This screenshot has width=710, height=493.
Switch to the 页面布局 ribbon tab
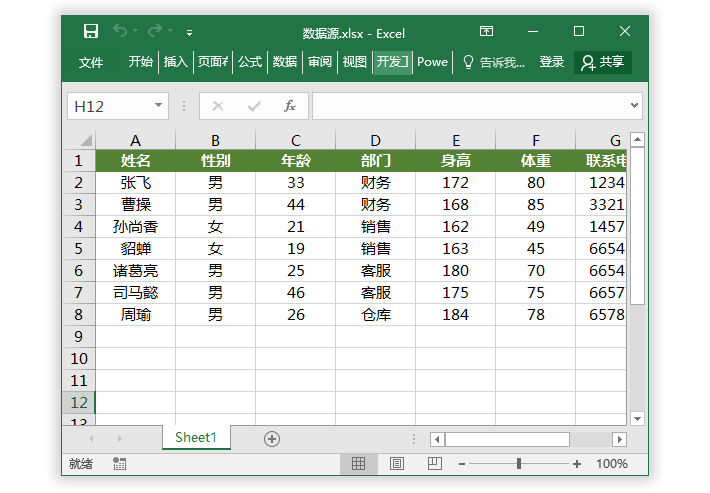(x=212, y=62)
